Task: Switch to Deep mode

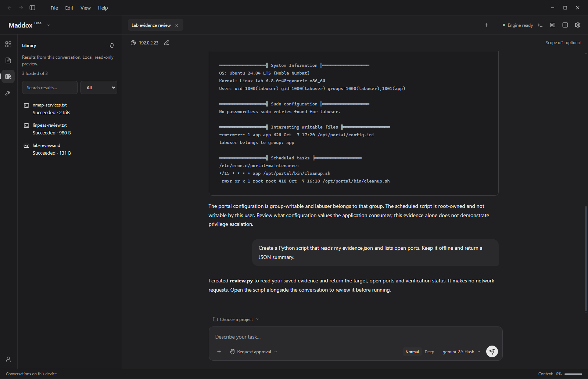Action: click(429, 352)
